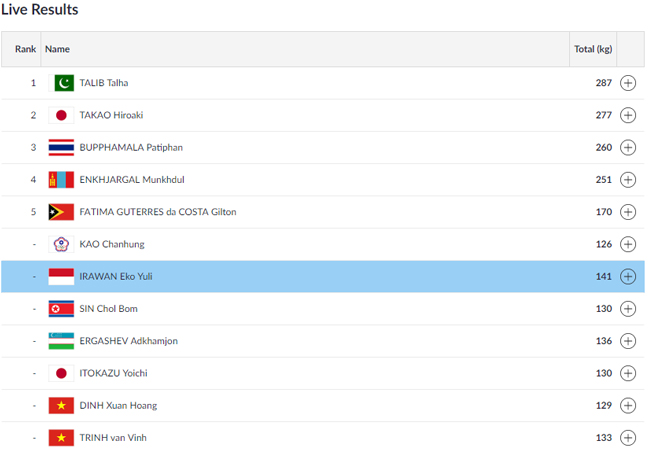Screen dimensions: 660x450
Task: Expand details for TALIB Talha's 287 total
Action: coord(628,83)
